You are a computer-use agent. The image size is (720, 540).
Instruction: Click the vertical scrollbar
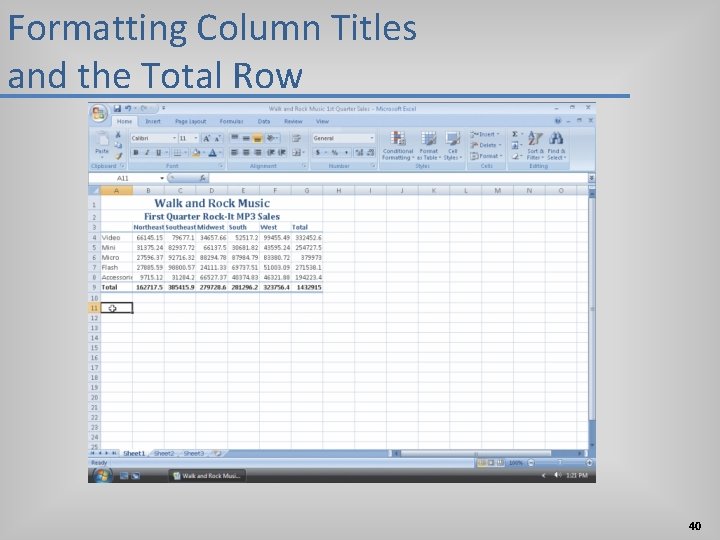[x=592, y=319]
